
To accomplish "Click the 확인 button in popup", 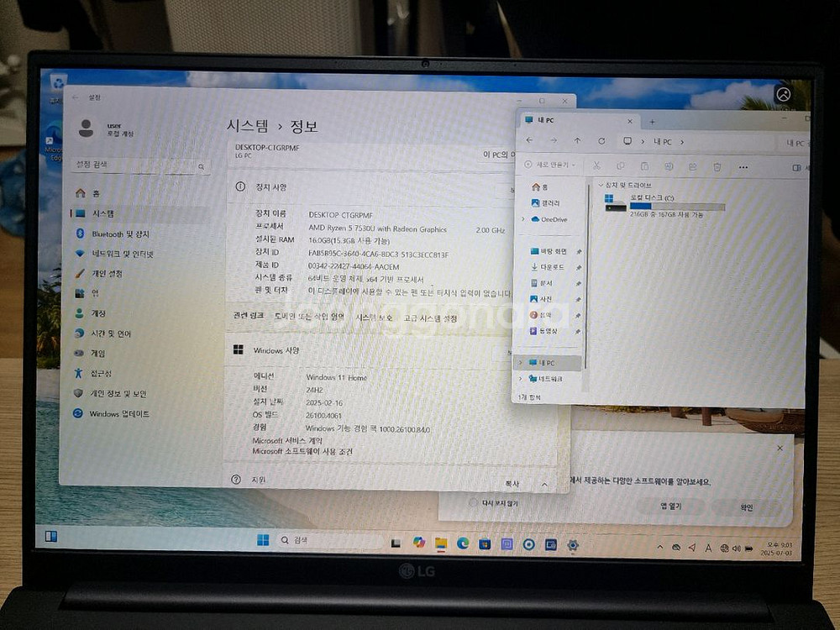I will click(747, 507).
